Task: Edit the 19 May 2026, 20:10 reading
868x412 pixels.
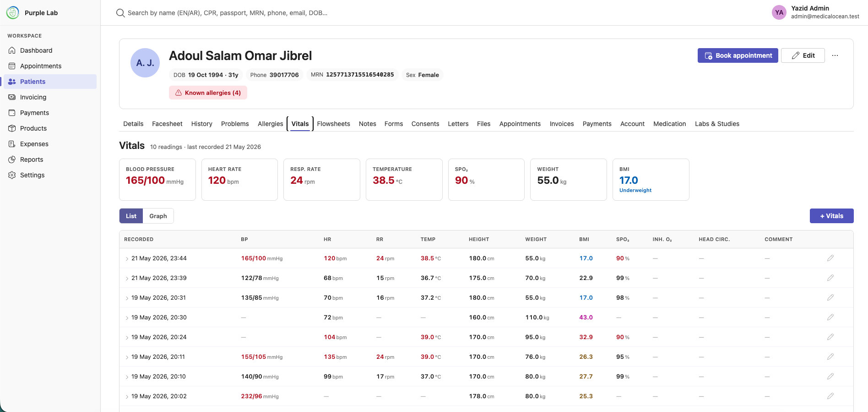Action: 830,376
